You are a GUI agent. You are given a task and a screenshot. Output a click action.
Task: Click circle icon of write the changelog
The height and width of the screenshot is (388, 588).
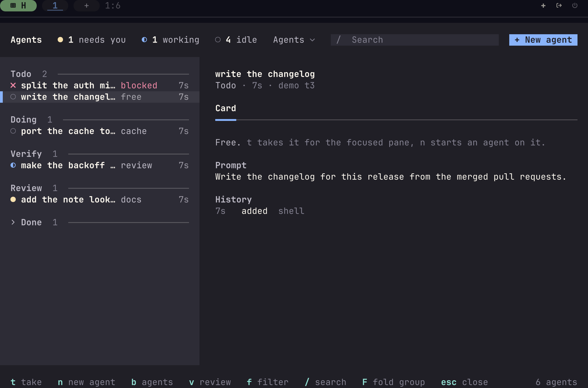coord(13,97)
